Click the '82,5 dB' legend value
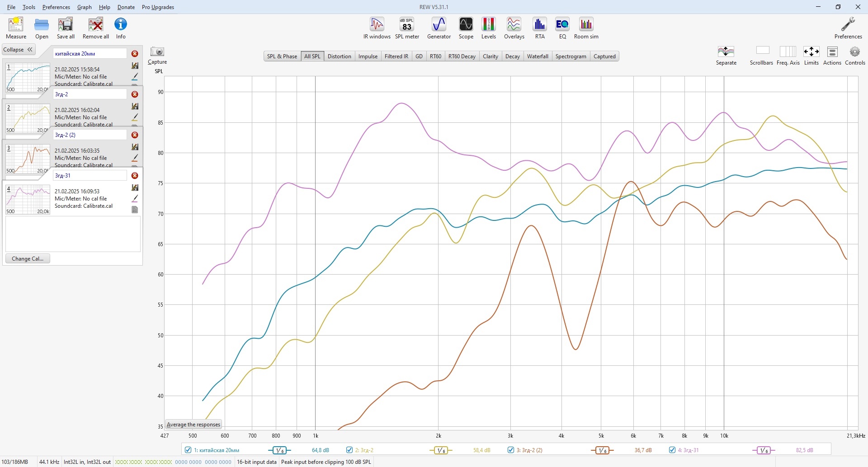Screen dimensions: 868x467 tap(805, 450)
